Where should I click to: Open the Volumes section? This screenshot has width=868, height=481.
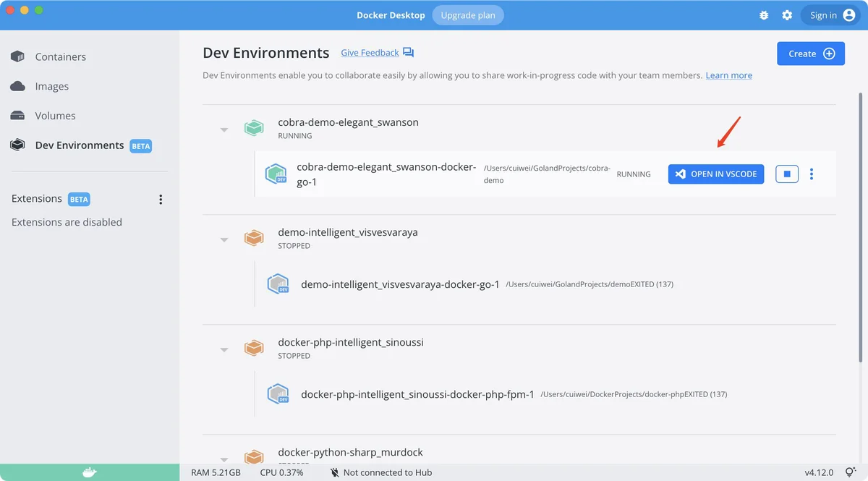[x=55, y=116]
